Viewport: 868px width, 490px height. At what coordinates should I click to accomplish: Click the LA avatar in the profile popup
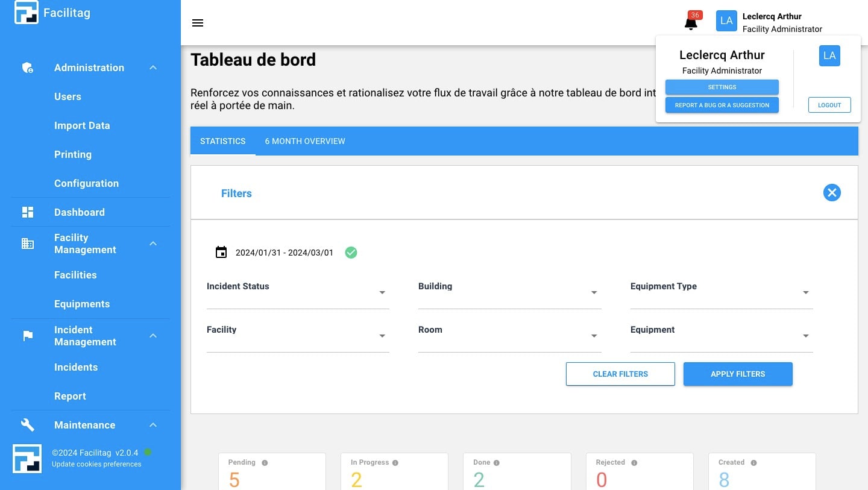point(829,55)
